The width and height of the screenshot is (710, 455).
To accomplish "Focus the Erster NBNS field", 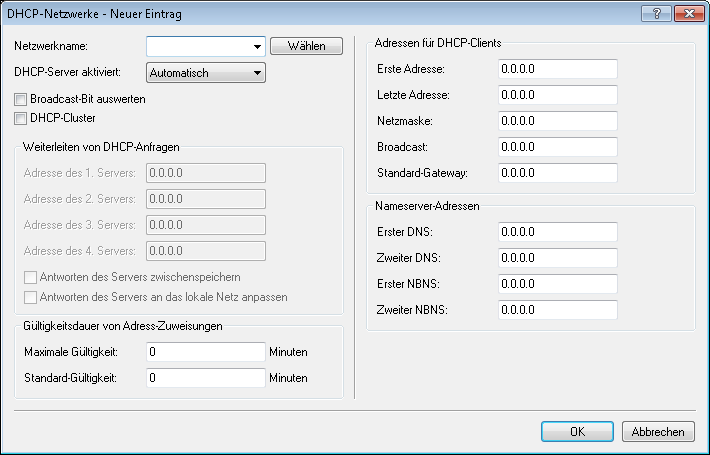I will click(556, 284).
